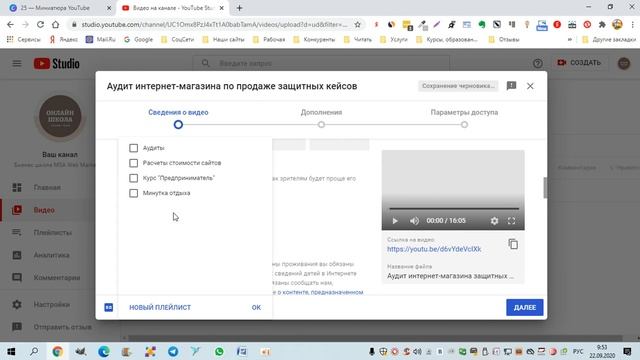Open Комментарии in the Studio sidebar
640x360 pixels.
[47, 278]
